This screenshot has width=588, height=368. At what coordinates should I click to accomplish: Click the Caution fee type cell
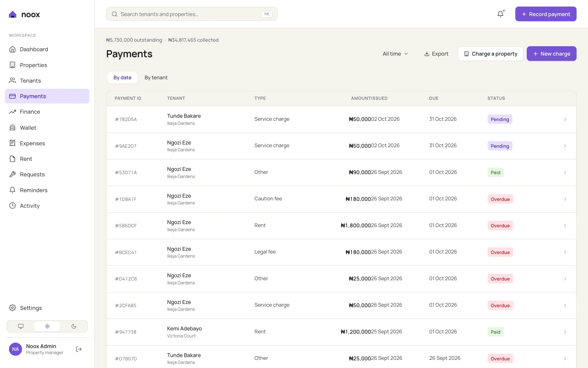click(268, 199)
